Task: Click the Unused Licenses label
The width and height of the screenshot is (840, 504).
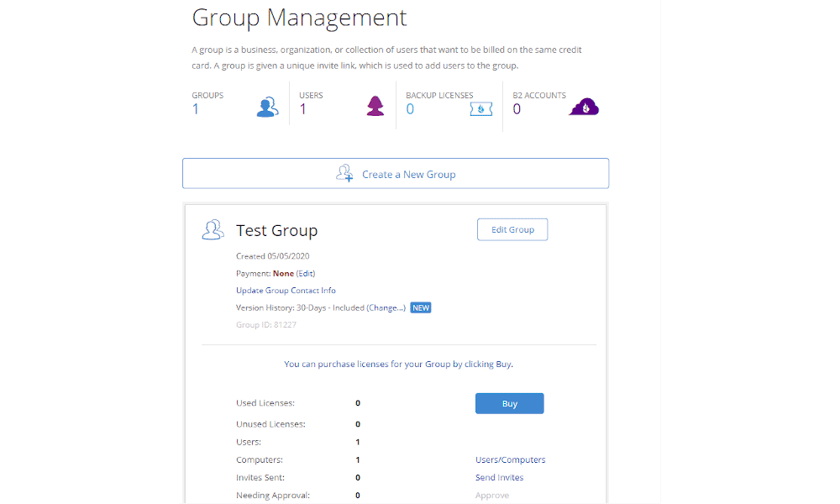Action: [270, 424]
